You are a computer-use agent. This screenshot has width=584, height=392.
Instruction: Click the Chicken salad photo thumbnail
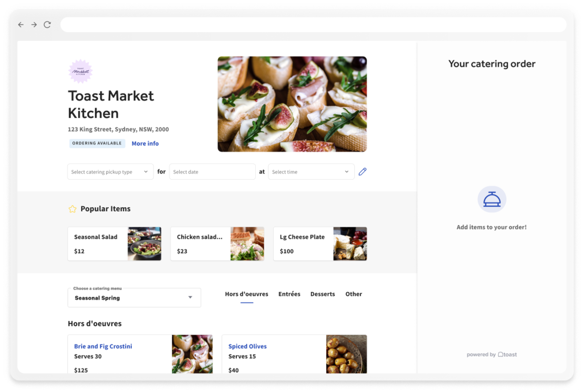point(247,244)
